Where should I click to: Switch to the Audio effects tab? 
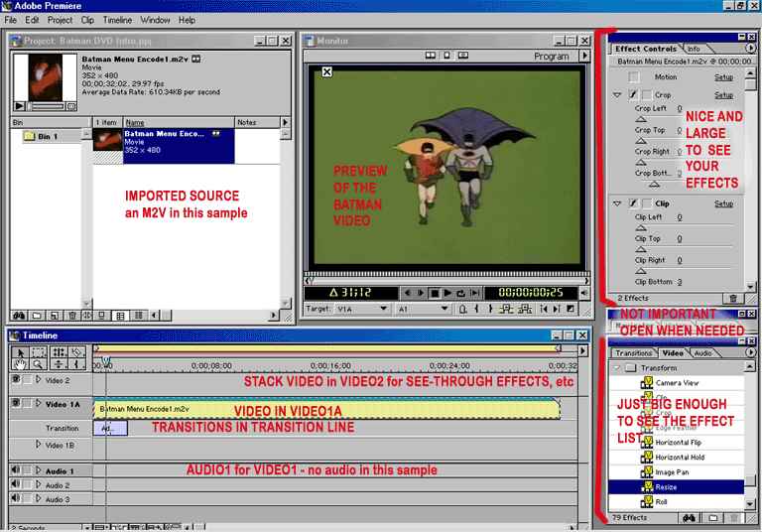(702, 353)
